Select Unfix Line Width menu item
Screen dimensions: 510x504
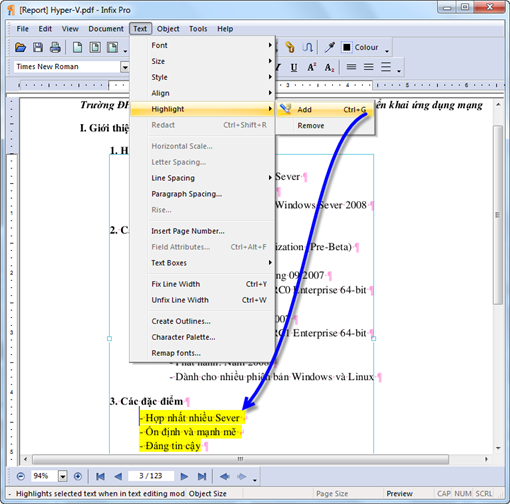[203, 300]
